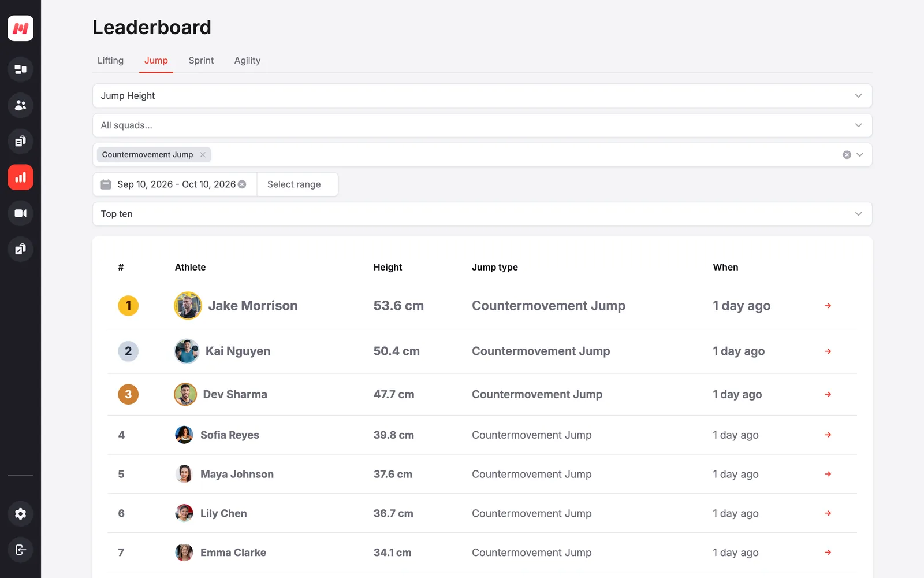Clear the selected date range

[242, 184]
